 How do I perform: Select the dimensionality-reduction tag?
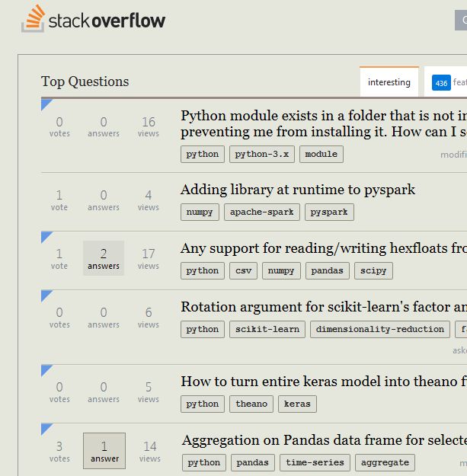pos(380,329)
